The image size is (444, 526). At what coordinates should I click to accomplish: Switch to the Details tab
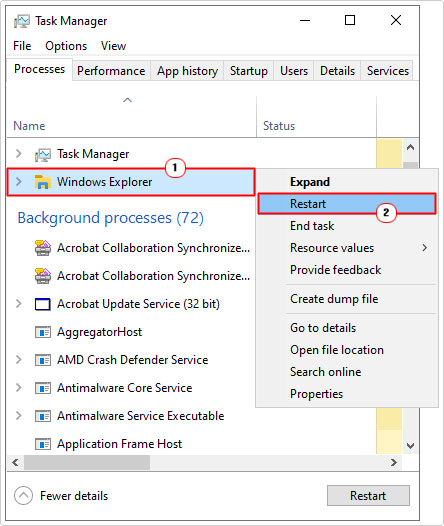pos(337,71)
